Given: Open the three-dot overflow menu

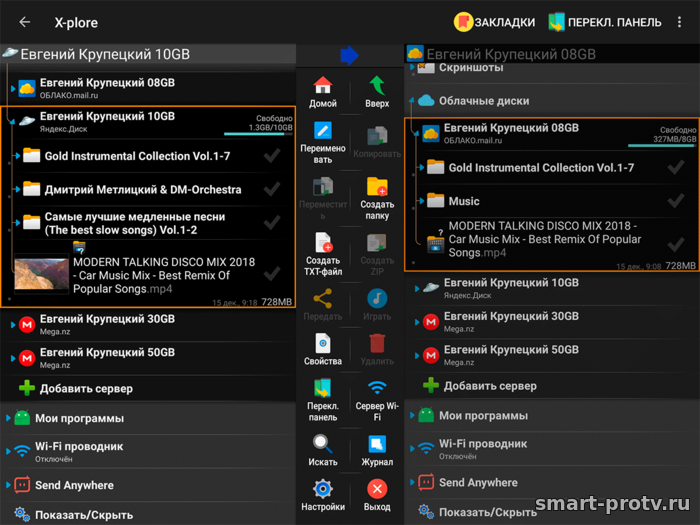Looking at the screenshot, I should pyautogui.click(x=680, y=22).
